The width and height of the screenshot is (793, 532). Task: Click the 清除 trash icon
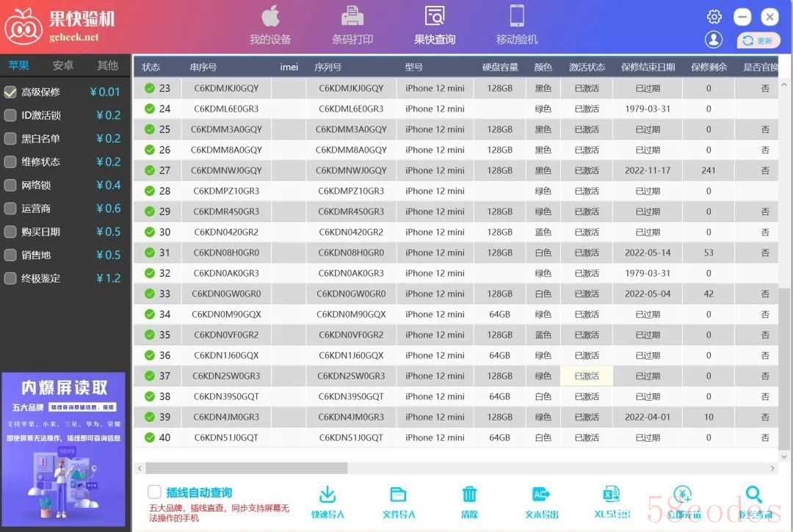469,495
